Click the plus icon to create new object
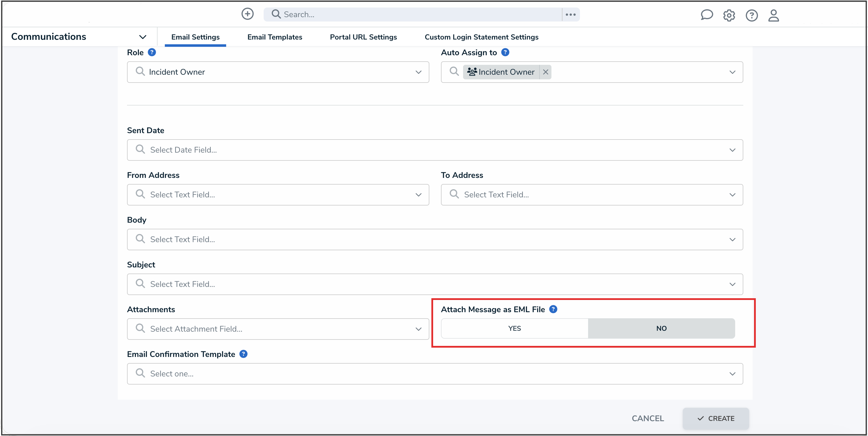 point(247,14)
